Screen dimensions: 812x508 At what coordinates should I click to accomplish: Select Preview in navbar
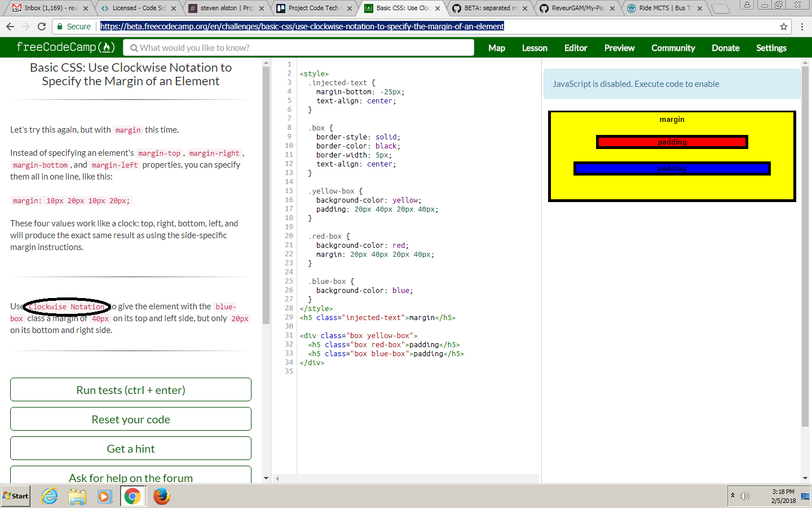[619, 48]
